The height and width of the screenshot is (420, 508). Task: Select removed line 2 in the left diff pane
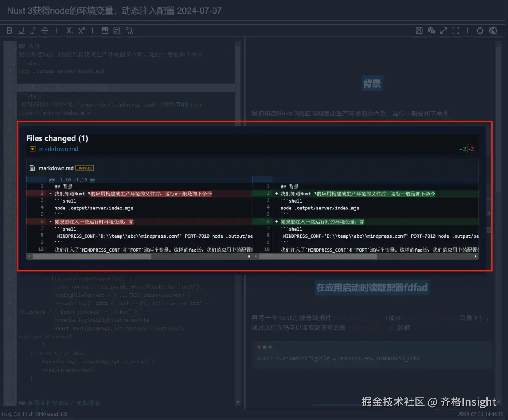[139, 194]
